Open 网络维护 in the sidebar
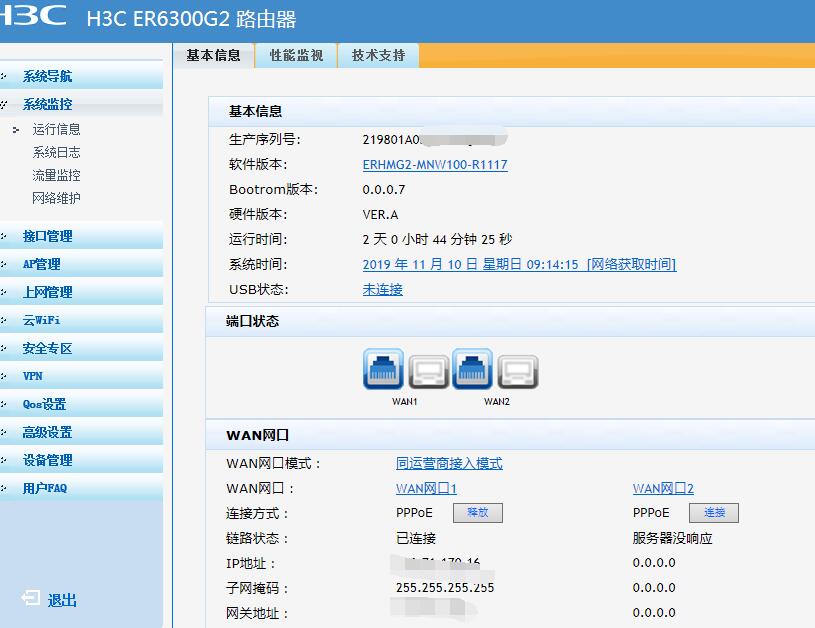This screenshot has width=815, height=628. (56, 198)
